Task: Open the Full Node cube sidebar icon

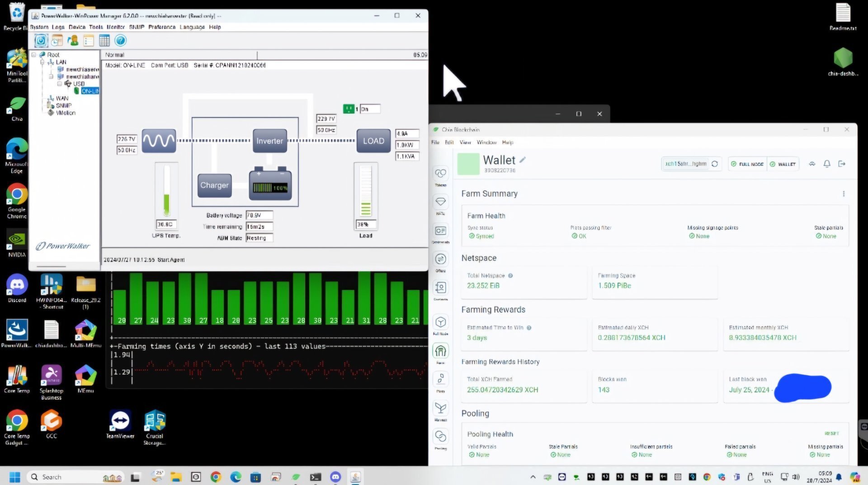Action: tap(440, 322)
